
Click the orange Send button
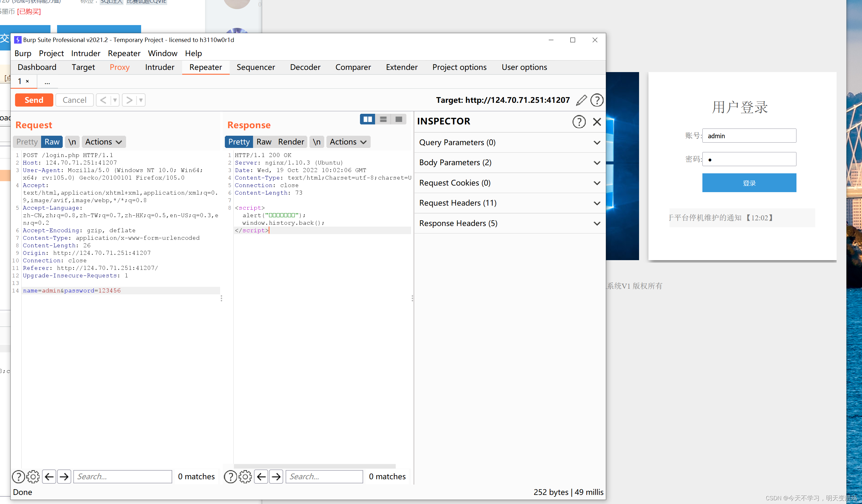pyautogui.click(x=34, y=100)
